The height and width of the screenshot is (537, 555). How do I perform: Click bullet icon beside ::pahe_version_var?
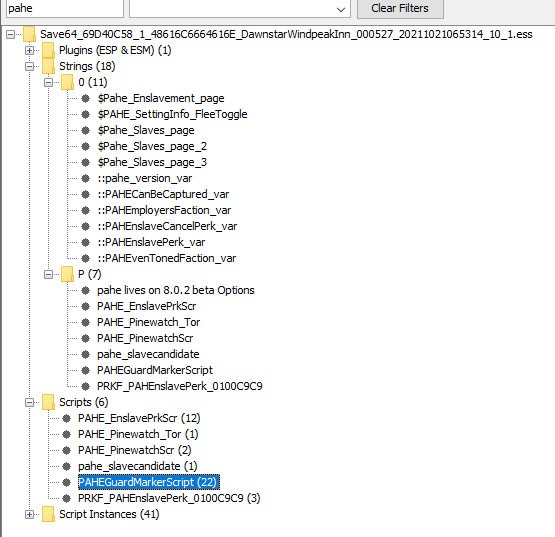pos(85,178)
